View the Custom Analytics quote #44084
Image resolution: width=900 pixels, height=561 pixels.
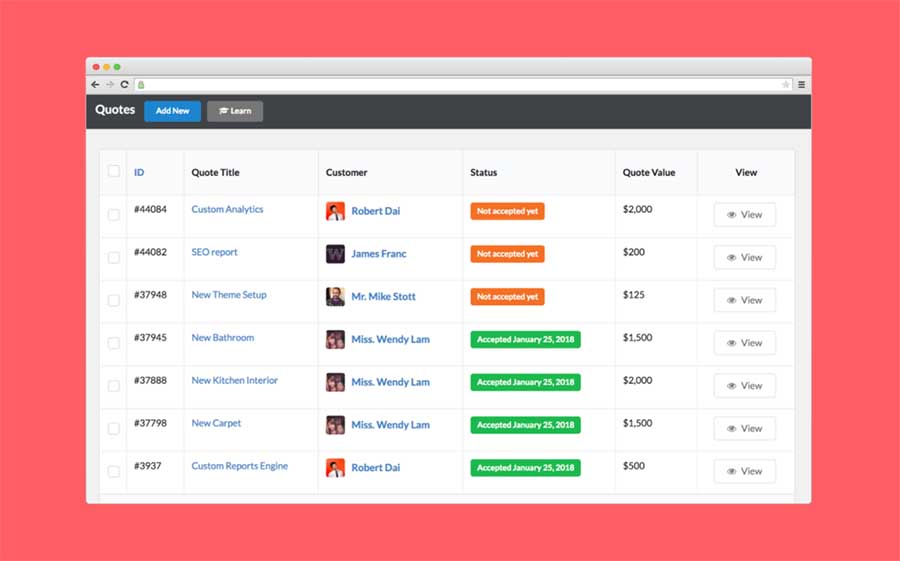(x=744, y=215)
